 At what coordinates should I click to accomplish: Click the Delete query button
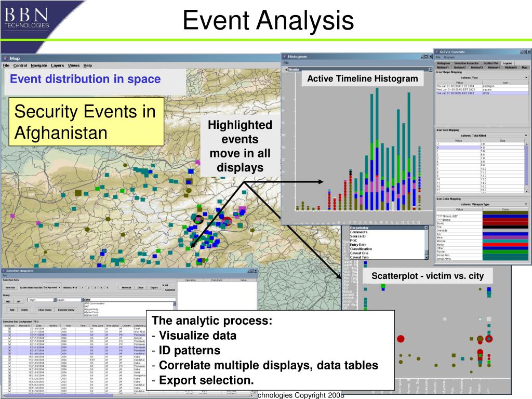24,310
